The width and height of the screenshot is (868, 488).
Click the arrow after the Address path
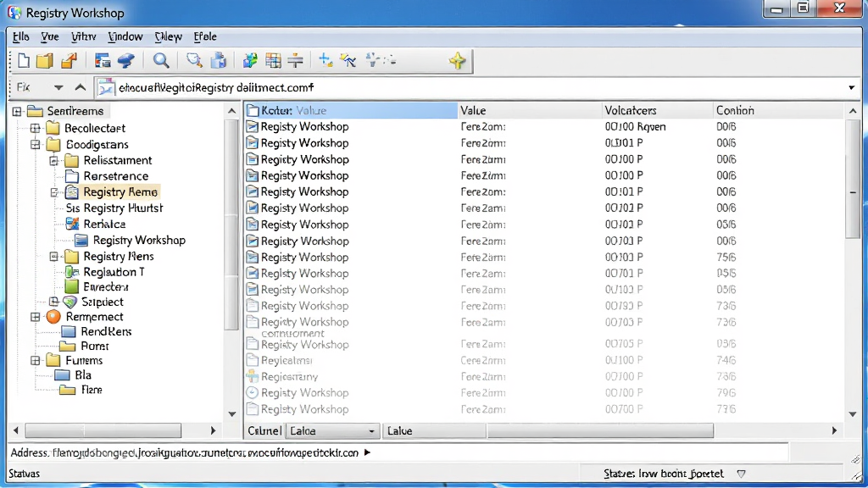[x=367, y=452]
